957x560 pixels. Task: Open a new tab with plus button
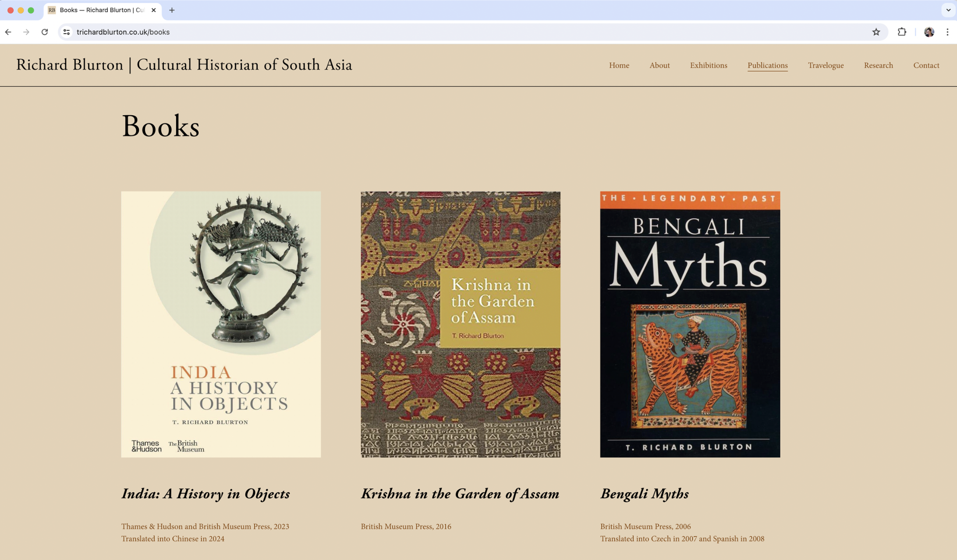click(x=172, y=10)
